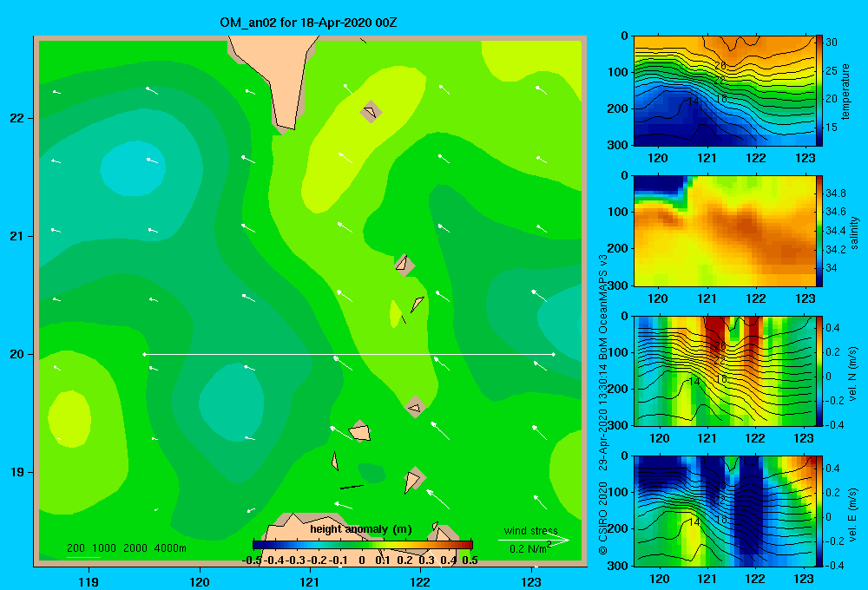
Task: Click the white transect line along latitude 20
Action: [349, 354]
